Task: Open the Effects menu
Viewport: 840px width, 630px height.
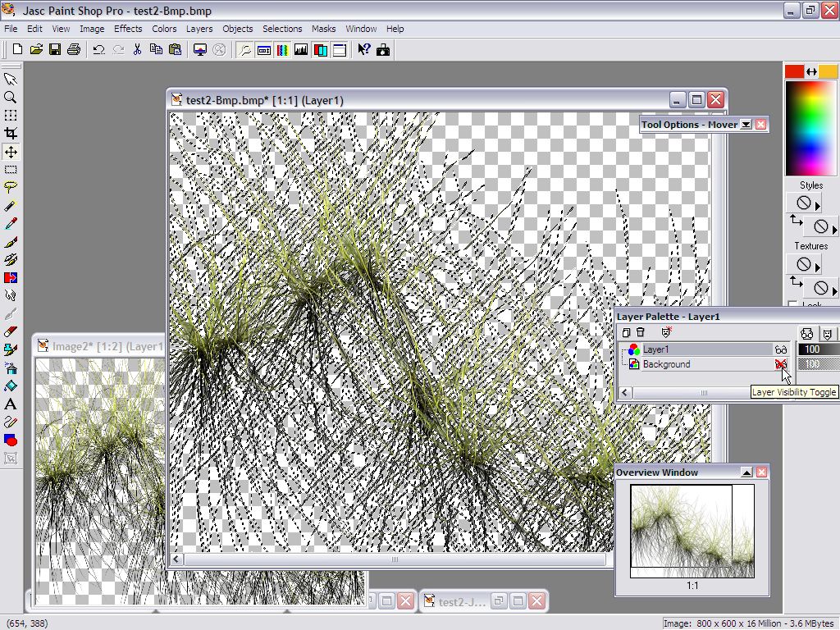Action: tap(128, 29)
